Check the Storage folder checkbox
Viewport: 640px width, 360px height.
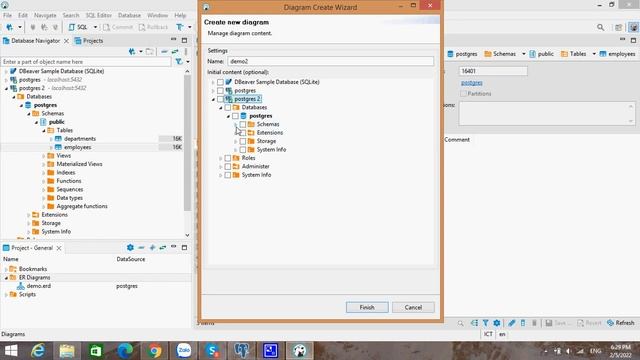pyautogui.click(x=243, y=141)
